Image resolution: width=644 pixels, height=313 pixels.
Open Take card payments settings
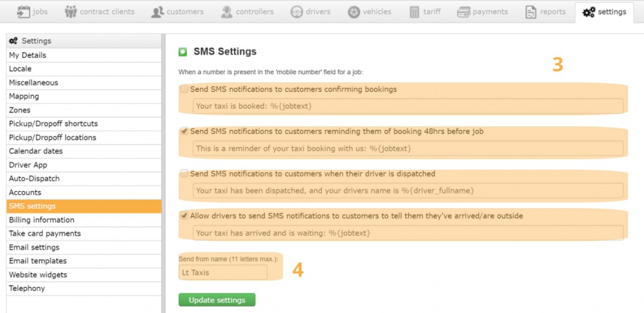(x=84, y=233)
